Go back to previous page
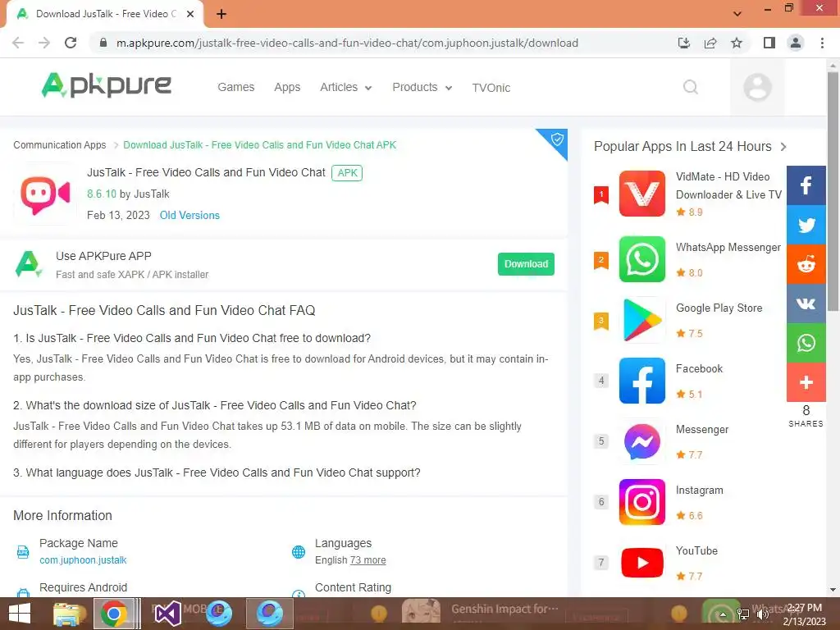Viewport: 840px width, 630px height. [18, 43]
